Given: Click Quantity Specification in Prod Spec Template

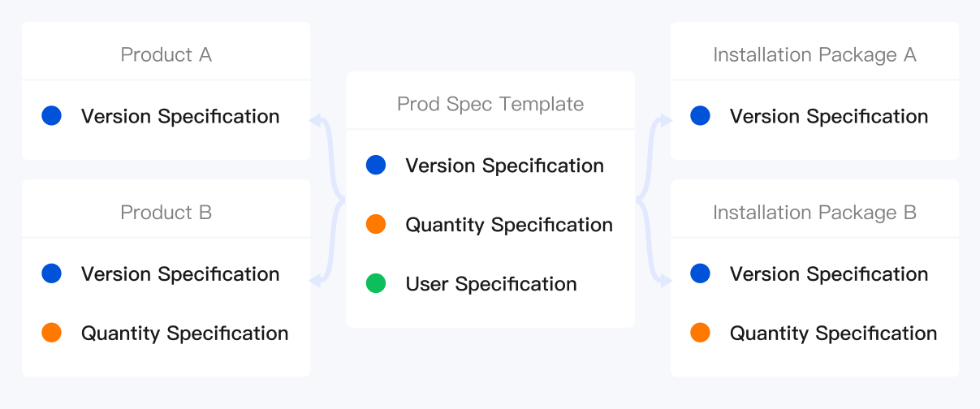Looking at the screenshot, I should click(509, 225).
